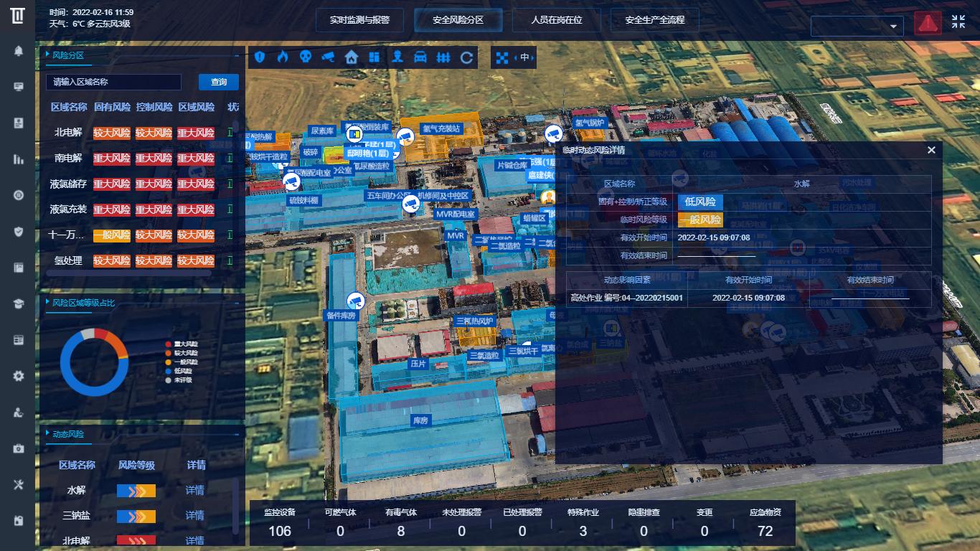The image size is (980, 551).
Task: Click the skull toxic gas icon
Action: coord(306,57)
